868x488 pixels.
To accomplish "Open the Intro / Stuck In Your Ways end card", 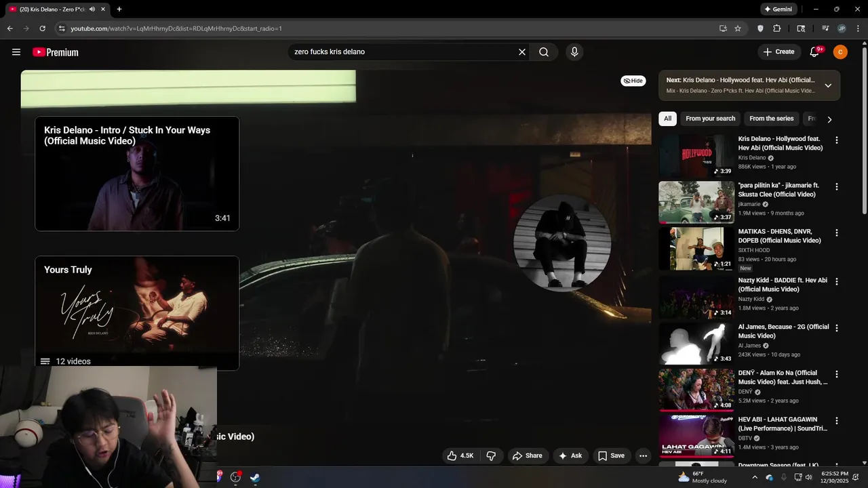I will (x=137, y=174).
